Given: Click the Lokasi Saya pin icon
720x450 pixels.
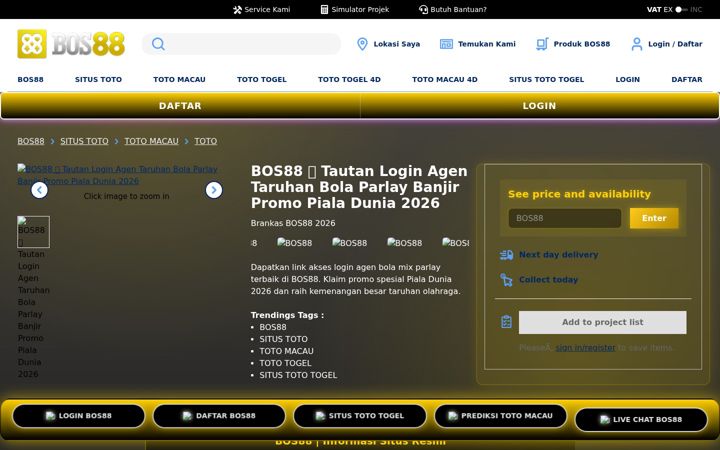Looking at the screenshot, I should pyautogui.click(x=362, y=44).
